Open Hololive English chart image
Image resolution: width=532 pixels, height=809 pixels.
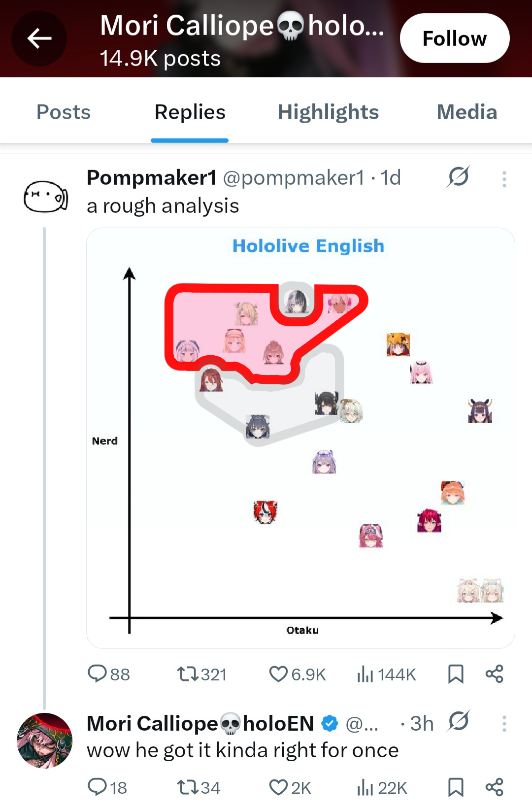[x=300, y=438]
